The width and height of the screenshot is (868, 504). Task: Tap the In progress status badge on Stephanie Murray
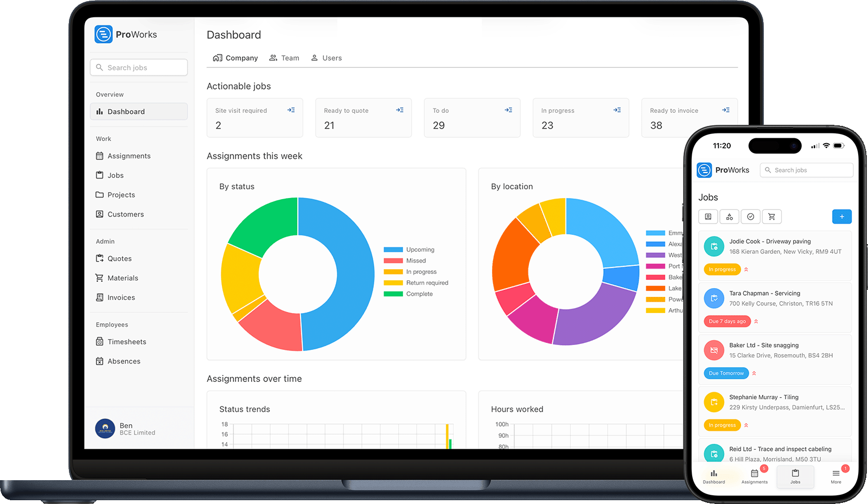pyautogui.click(x=722, y=425)
